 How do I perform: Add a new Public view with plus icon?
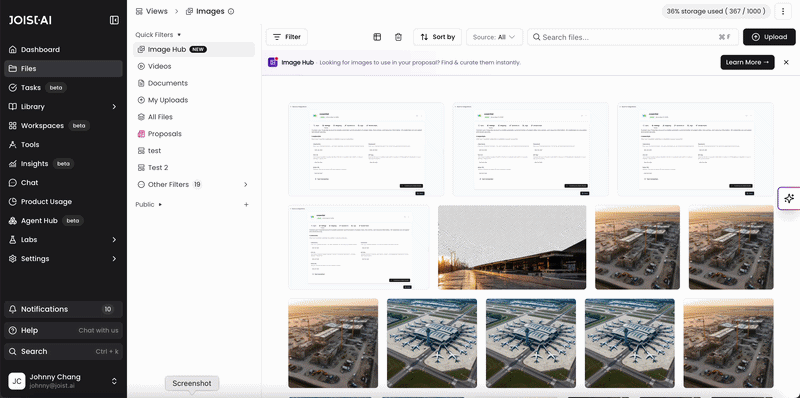pyautogui.click(x=246, y=205)
